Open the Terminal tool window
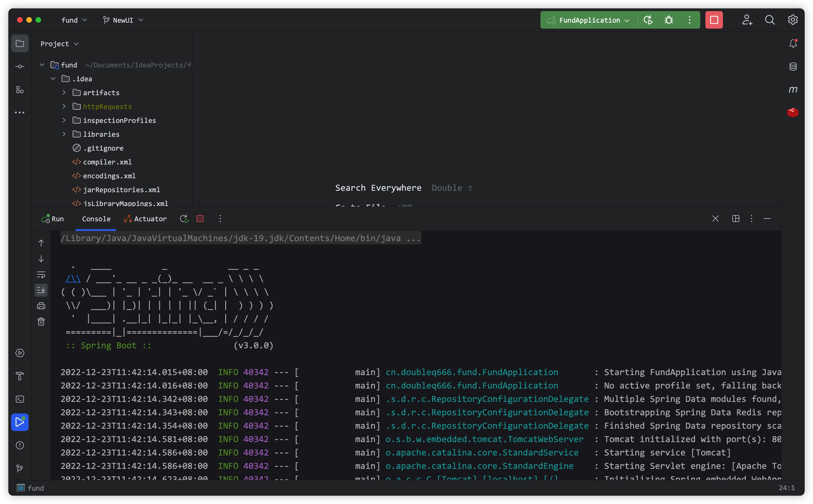 click(x=20, y=399)
